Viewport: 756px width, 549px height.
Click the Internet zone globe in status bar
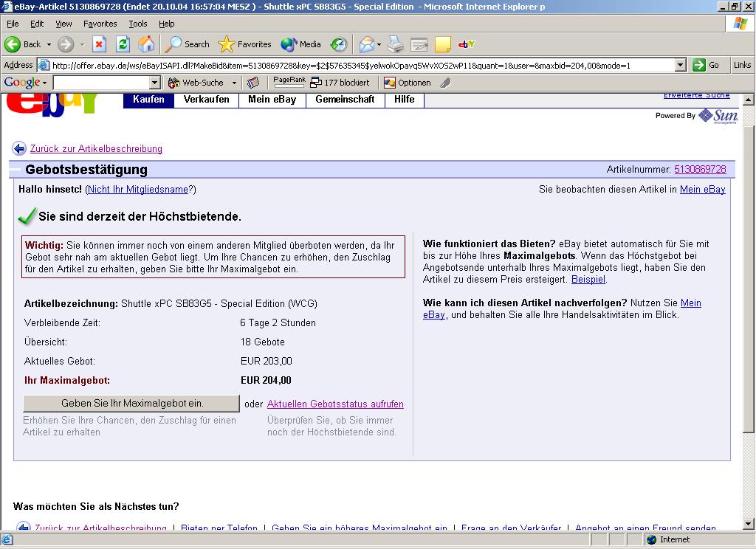652,539
